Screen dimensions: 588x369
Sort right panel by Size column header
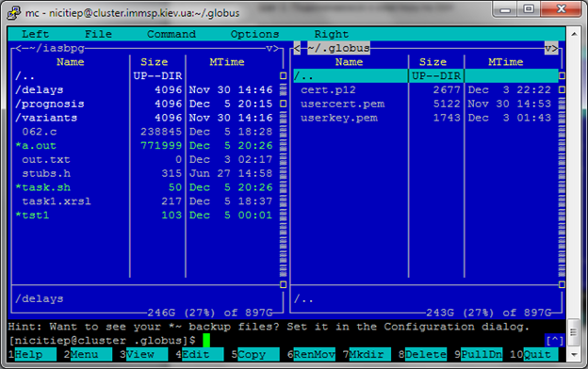pyautogui.click(x=433, y=62)
